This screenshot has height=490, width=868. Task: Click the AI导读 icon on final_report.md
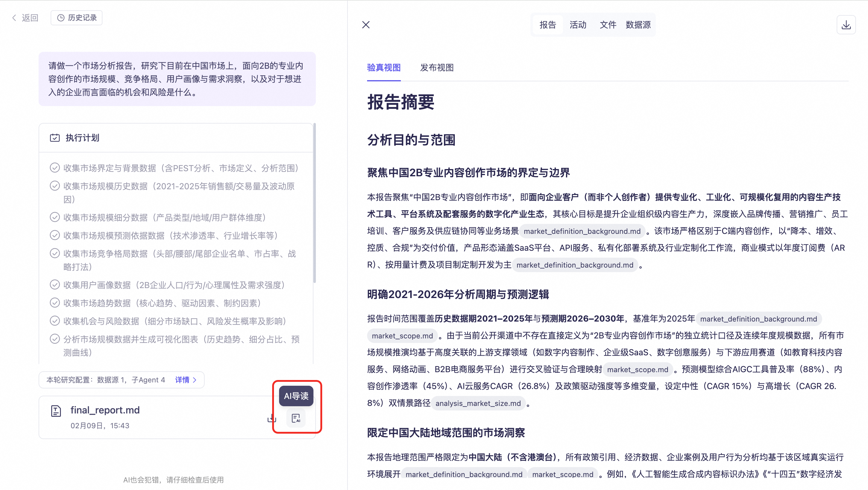pyautogui.click(x=295, y=418)
